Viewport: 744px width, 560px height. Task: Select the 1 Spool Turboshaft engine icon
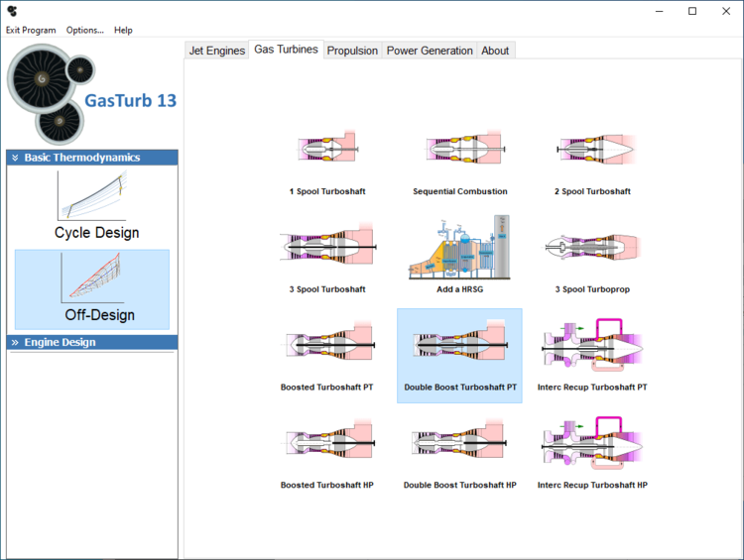point(327,151)
